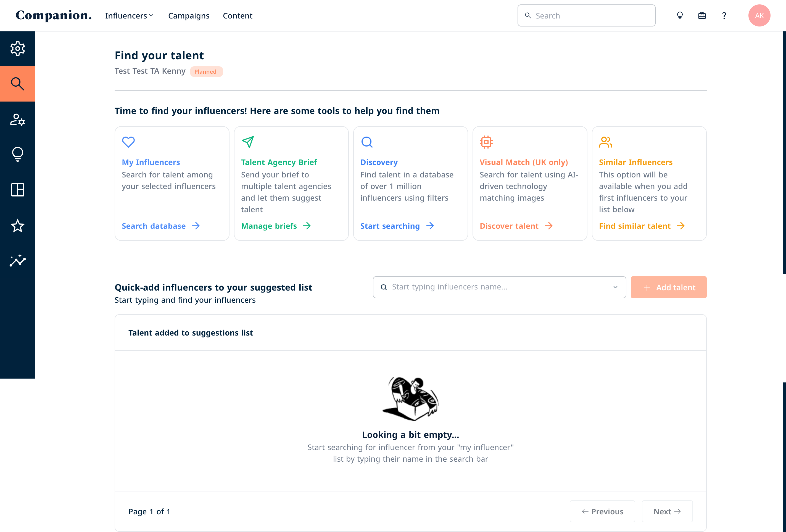Click the lightbulb icon in top header
The width and height of the screenshot is (786, 532).
(x=680, y=15)
